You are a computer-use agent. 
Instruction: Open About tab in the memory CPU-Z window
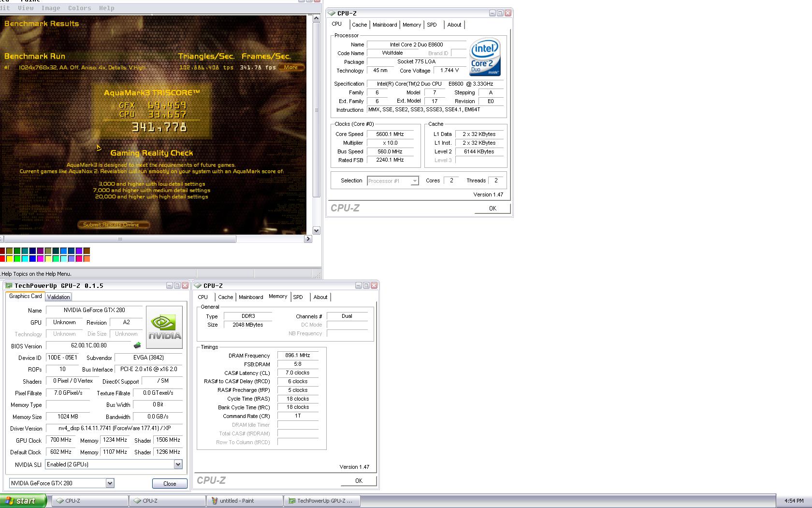coord(320,297)
